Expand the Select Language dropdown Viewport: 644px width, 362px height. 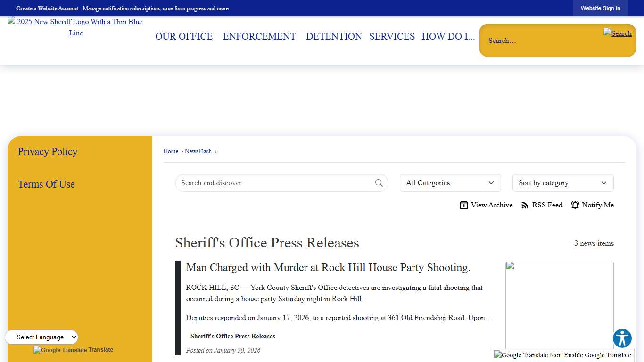point(41,337)
